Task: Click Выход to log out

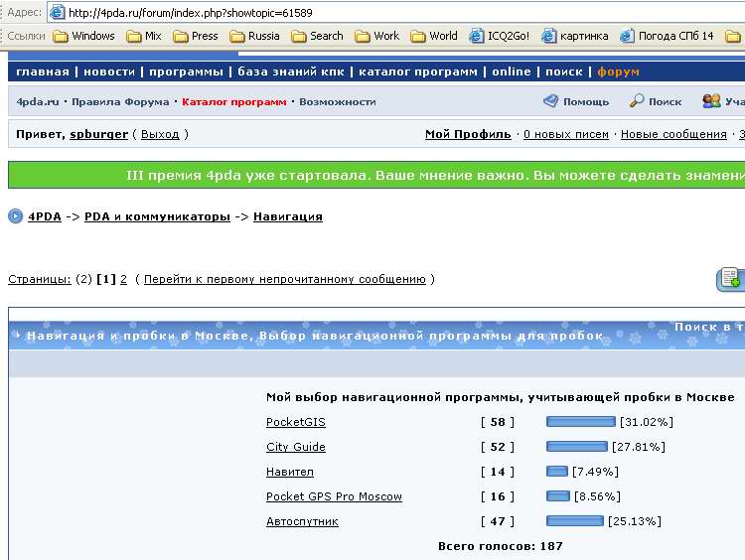Action: pyautogui.click(x=160, y=134)
